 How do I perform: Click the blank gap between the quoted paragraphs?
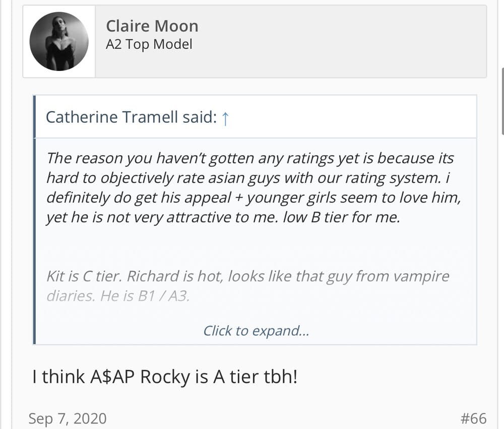tap(252, 248)
